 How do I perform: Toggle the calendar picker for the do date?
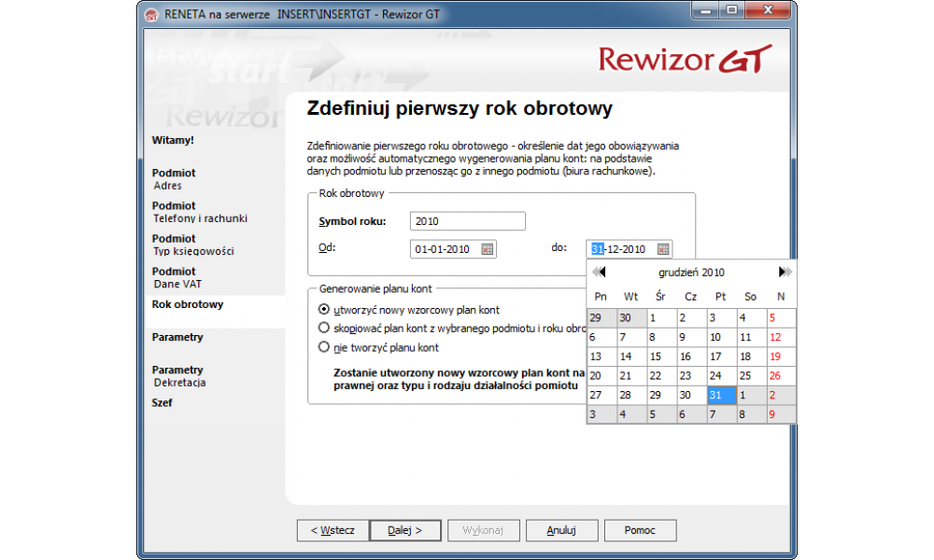point(662,249)
